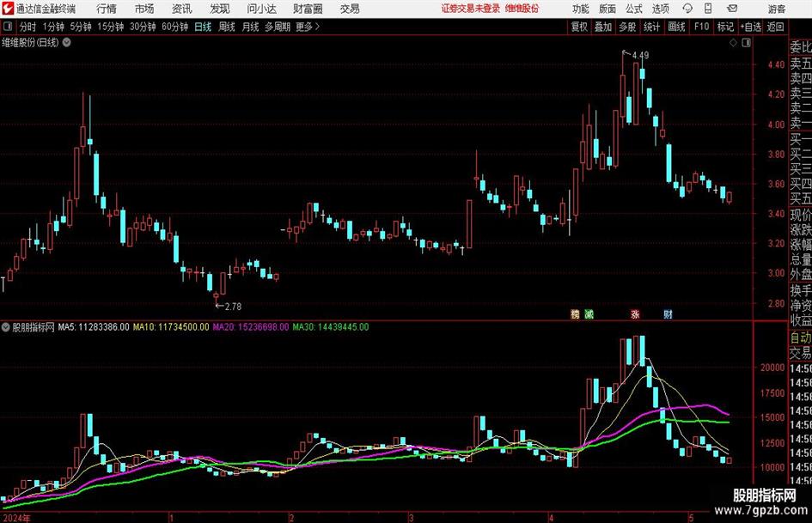Open the 财富圈 menu
This screenshot has width=812, height=523.
[308, 9]
